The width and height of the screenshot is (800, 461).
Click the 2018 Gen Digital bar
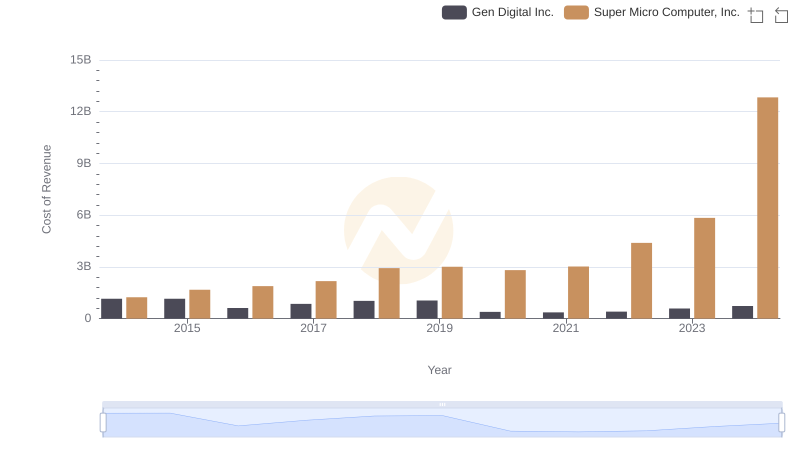(x=364, y=310)
